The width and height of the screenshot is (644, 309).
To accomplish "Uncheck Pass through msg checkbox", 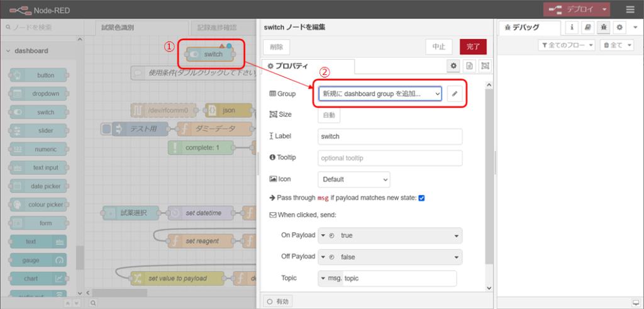I will tap(422, 198).
